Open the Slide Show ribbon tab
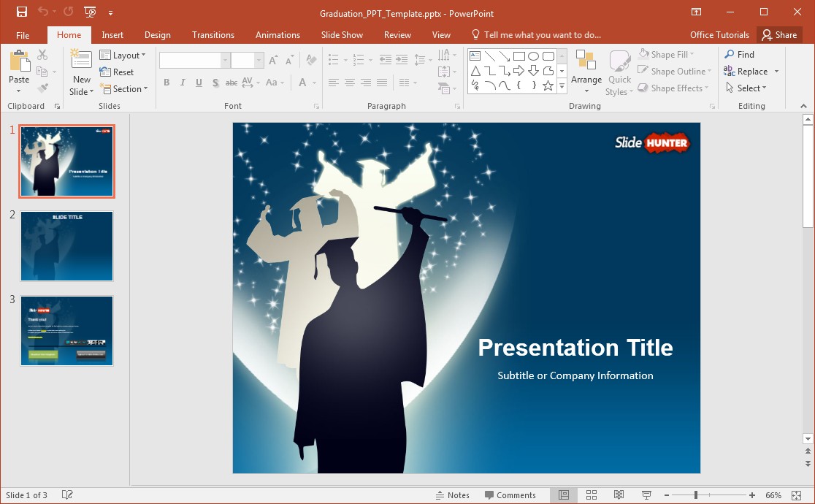 pyautogui.click(x=342, y=35)
